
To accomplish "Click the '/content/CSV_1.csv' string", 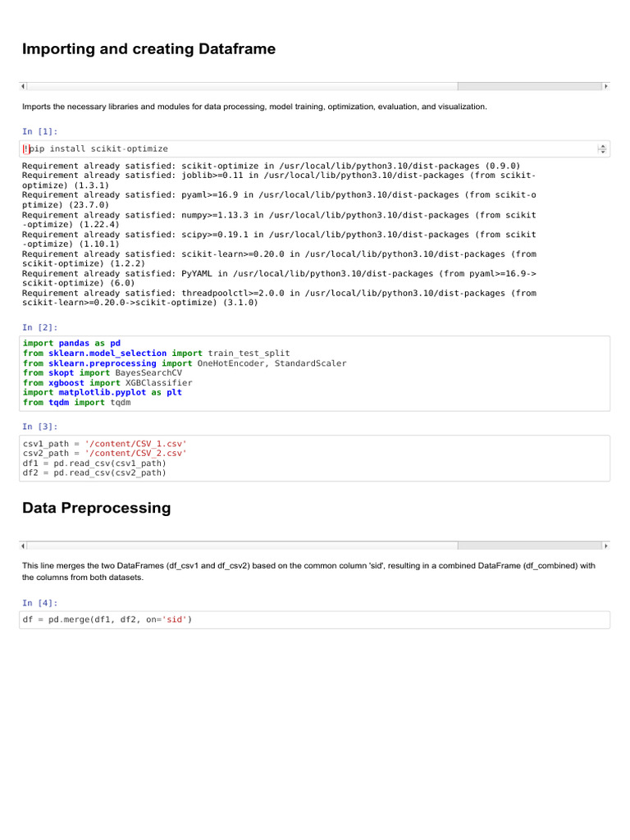I will pyautogui.click(x=135, y=444).
